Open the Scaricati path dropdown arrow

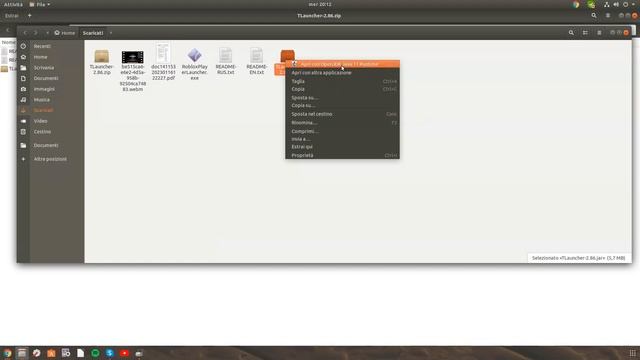point(111,33)
